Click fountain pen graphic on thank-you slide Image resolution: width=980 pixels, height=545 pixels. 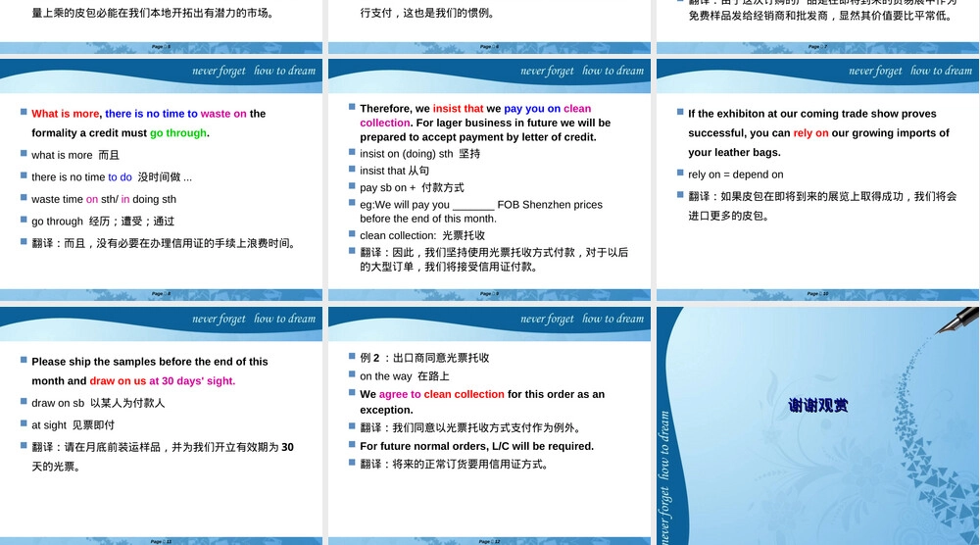point(956,320)
